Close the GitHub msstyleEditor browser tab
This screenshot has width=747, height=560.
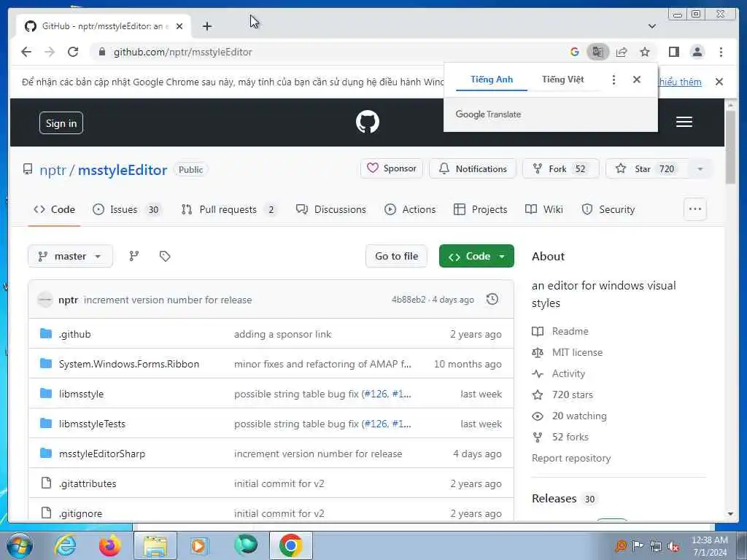(x=179, y=26)
